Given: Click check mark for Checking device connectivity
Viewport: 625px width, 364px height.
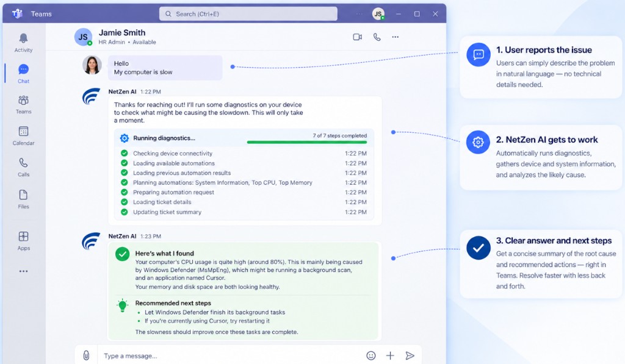Looking at the screenshot, I should (125, 153).
